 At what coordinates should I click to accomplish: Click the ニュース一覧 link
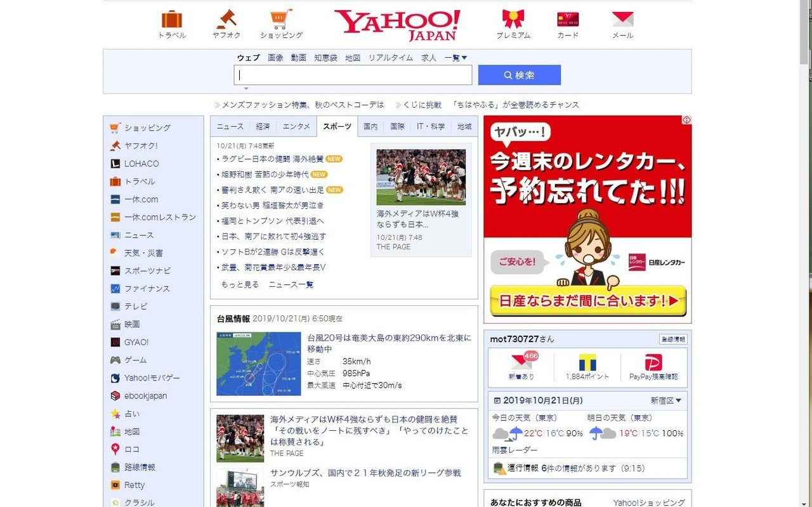point(291,284)
